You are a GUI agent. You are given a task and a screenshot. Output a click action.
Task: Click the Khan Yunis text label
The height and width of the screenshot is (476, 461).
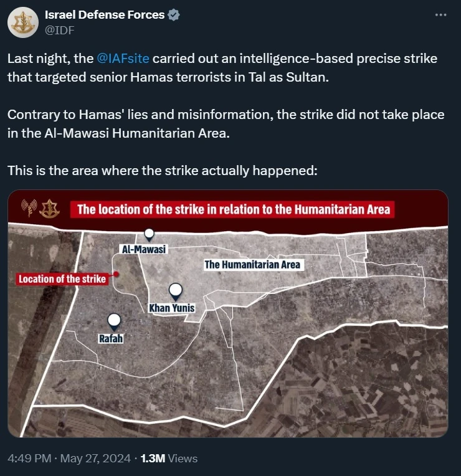[172, 308]
